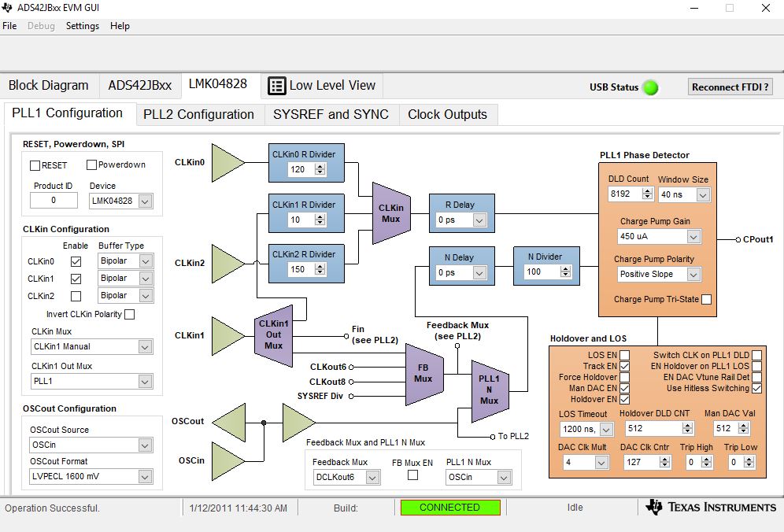The width and height of the screenshot is (784, 532).
Task: Click the CLKin1 Out Mux block
Action: [273, 335]
